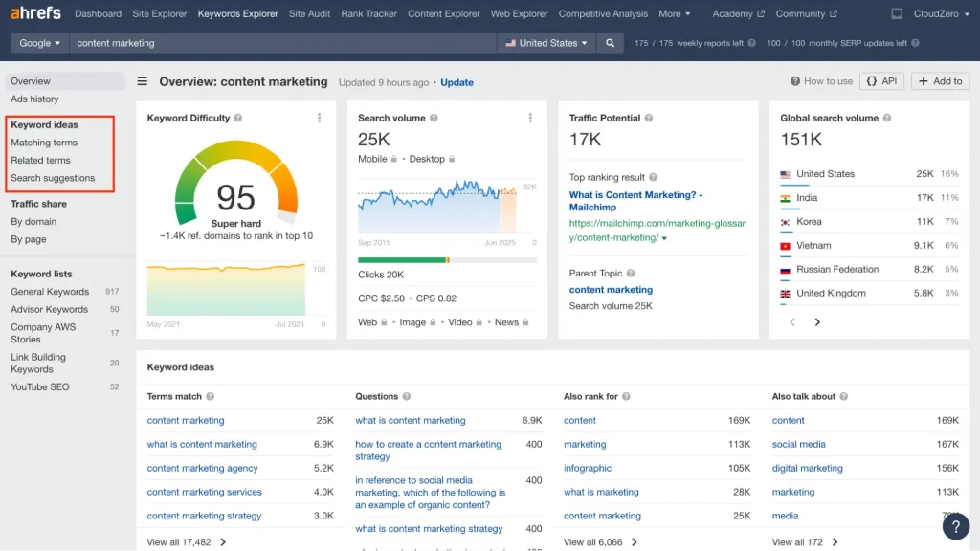Open the help question mark bubble

[x=956, y=526]
